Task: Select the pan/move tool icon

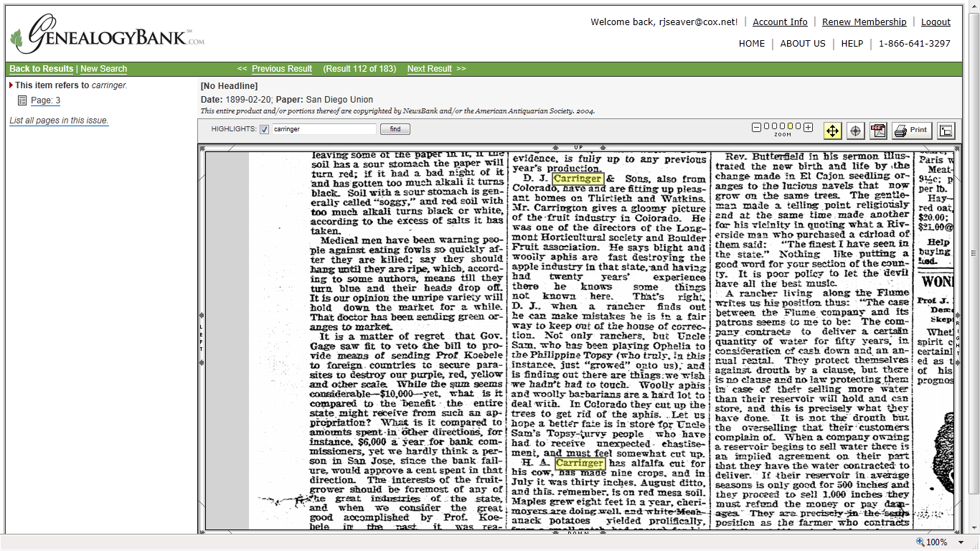Action: click(832, 131)
